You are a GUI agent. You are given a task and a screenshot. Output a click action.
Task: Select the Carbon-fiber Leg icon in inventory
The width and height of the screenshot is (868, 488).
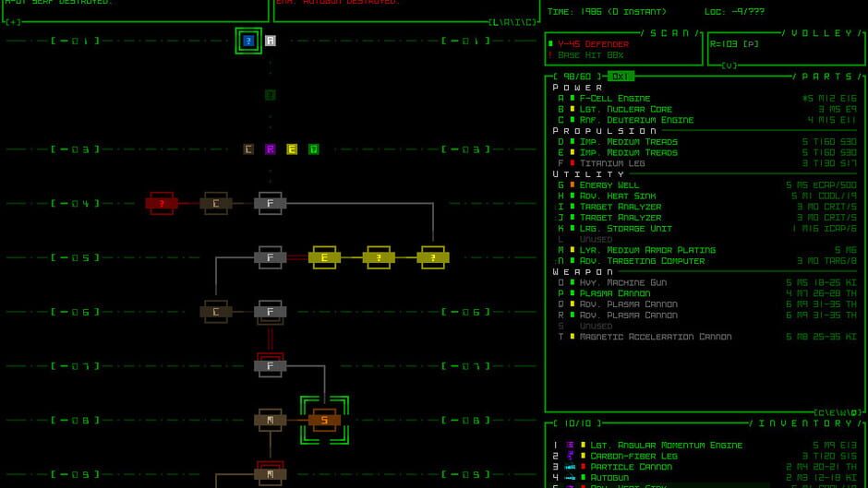[570, 456]
